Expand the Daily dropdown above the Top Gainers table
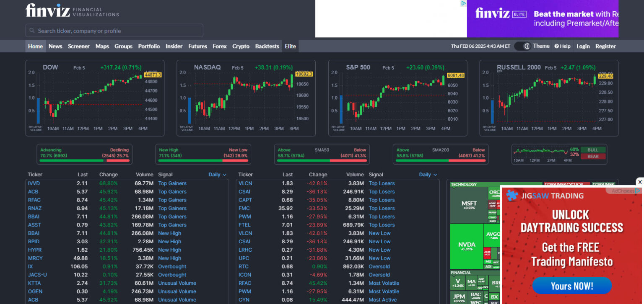 (x=217, y=175)
